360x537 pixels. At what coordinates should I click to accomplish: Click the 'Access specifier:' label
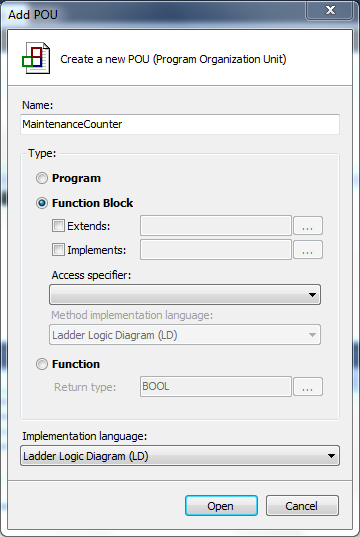coord(91,275)
